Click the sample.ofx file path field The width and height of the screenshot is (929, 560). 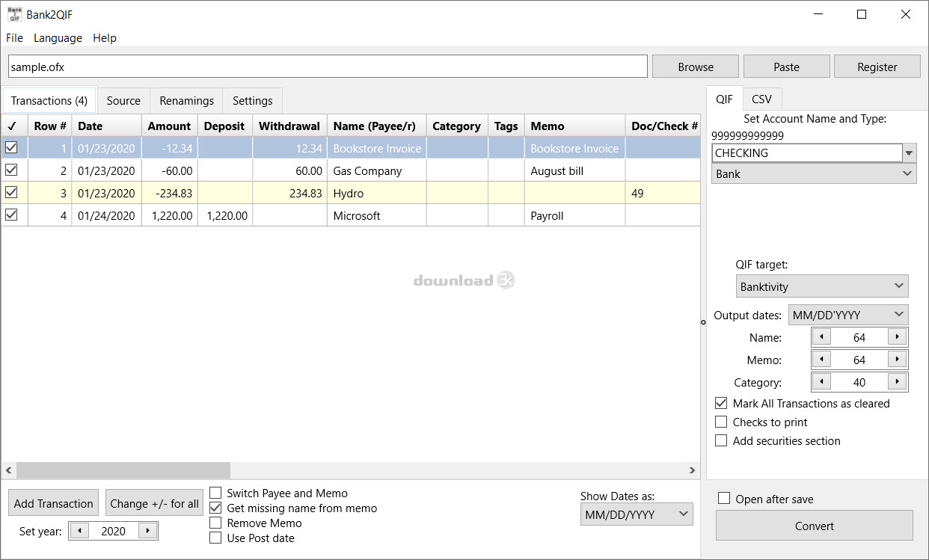click(x=328, y=67)
